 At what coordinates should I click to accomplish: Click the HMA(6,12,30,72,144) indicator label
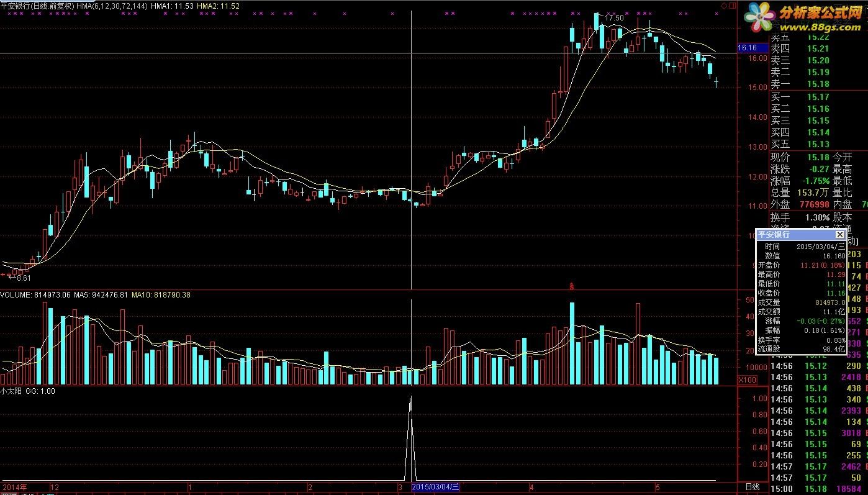click(112, 6)
